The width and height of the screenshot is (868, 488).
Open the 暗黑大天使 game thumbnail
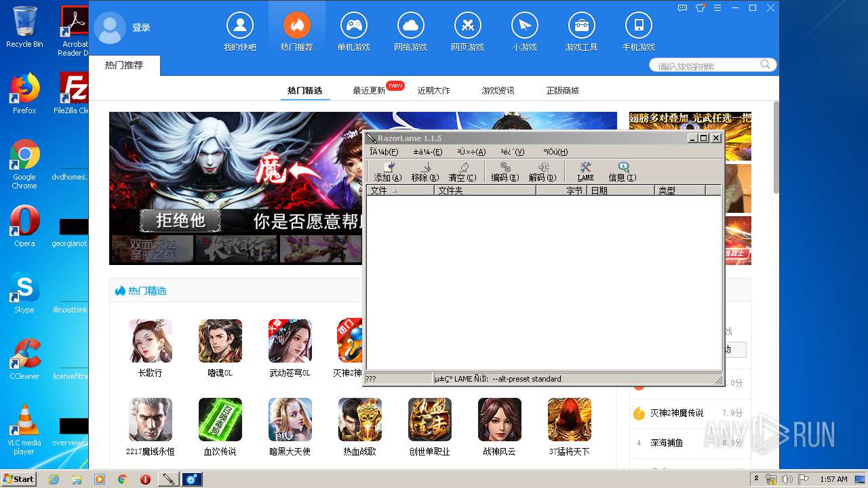click(x=290, y=420)
